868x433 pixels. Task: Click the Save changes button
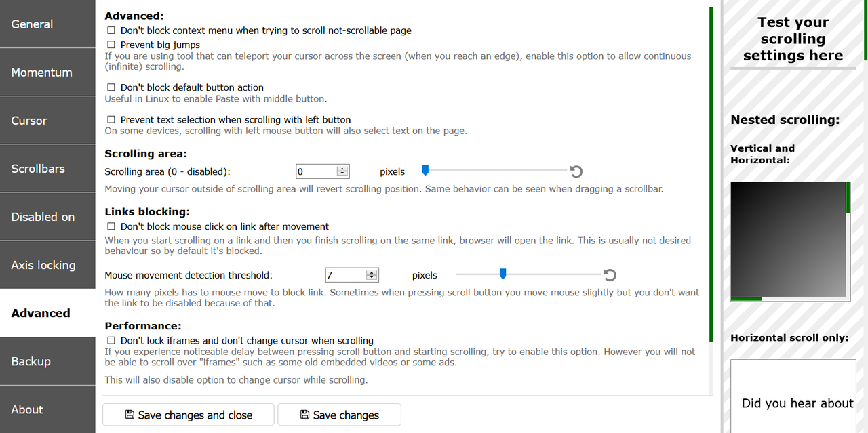tap(339, 415)
